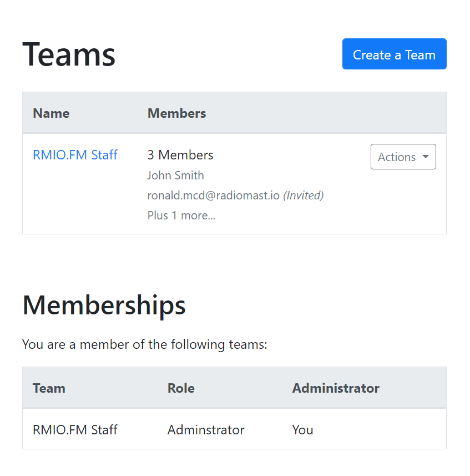
Task: Click the 'You are a member' description text
Action: [144, 345]
